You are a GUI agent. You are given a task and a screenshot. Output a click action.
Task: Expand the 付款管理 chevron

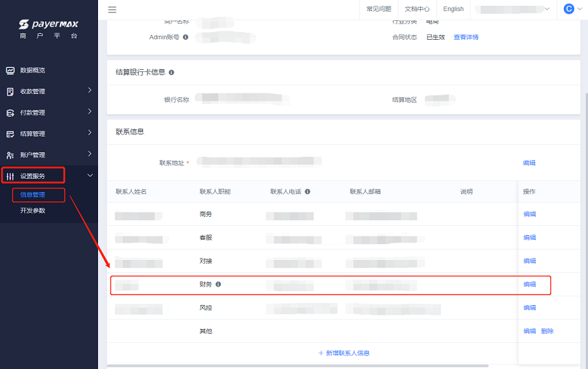click(x=90, y=112)
